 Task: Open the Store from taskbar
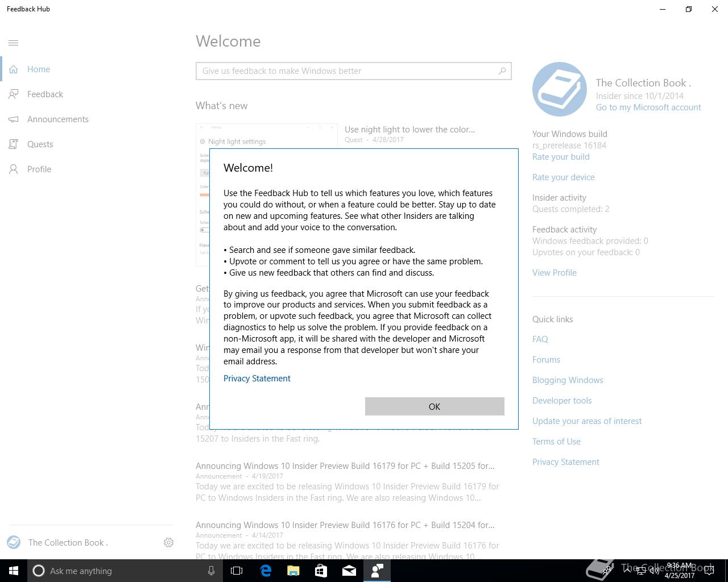tap(321, 571)
